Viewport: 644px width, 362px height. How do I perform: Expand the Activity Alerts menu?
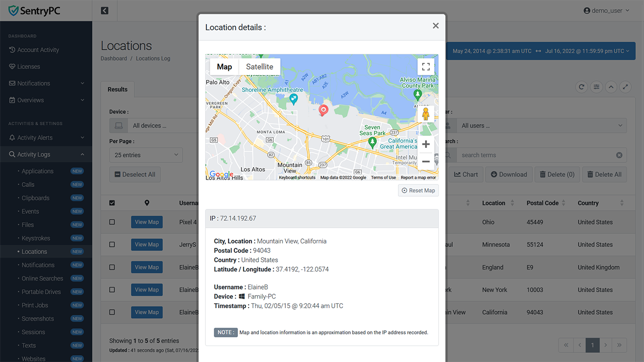click(x=46, y=138)
